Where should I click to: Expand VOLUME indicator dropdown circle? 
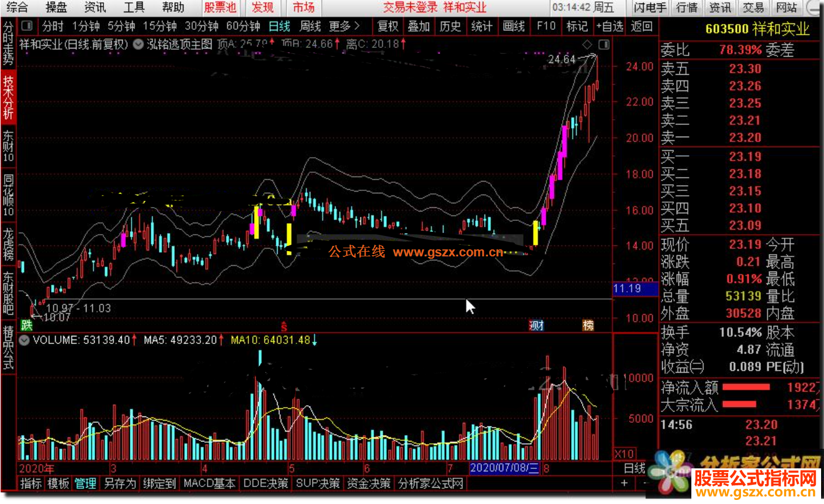pyautogui.click(x=25, y=340)
